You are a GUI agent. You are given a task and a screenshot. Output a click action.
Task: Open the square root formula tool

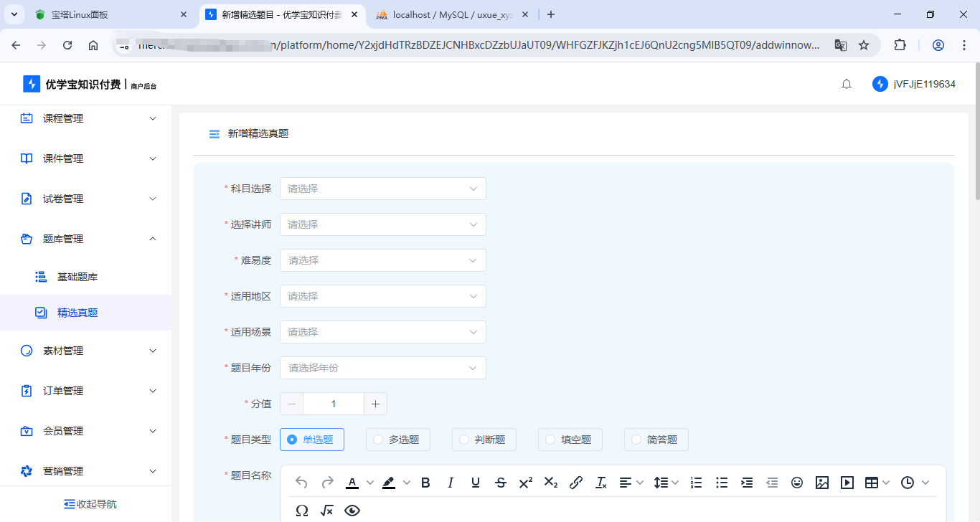pyautogui.click(x=327, y=511)
